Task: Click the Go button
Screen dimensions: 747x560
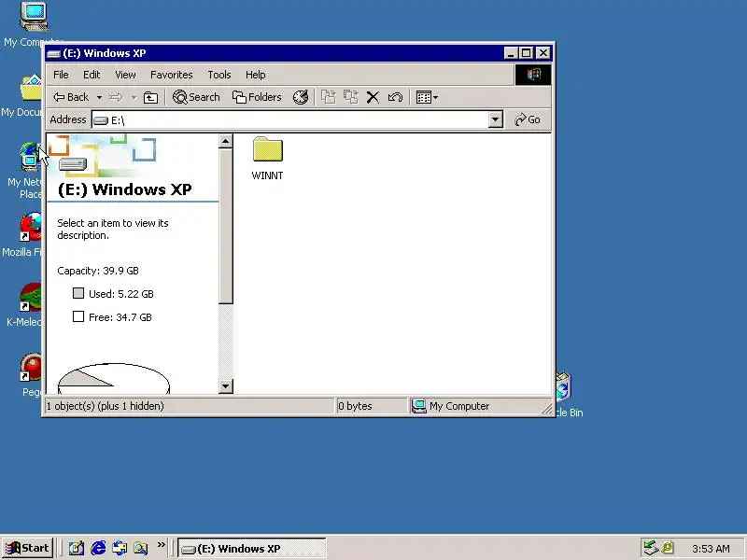Action: tap(528, 120)
